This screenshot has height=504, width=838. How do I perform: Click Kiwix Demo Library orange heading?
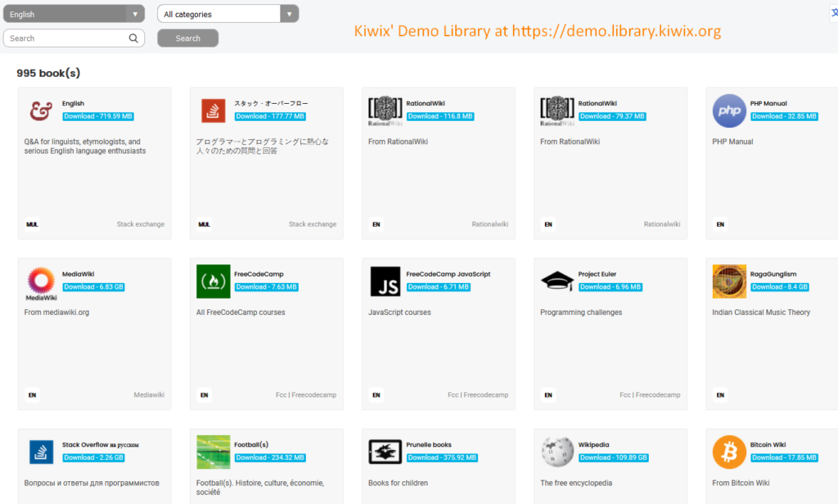tap(537, 31)
